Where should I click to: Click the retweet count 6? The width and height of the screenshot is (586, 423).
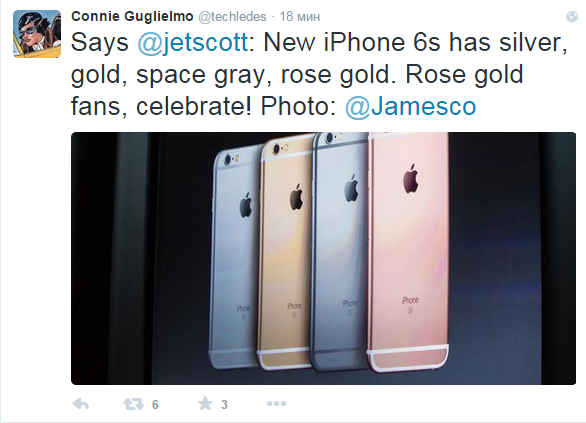tap(155, 404)
